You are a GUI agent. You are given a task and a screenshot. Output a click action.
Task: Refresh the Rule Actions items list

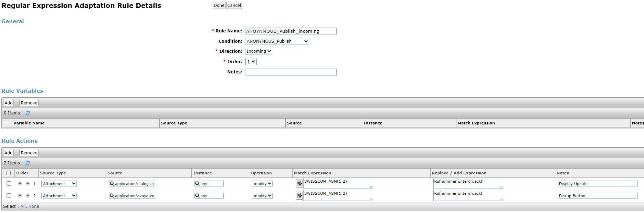click(x=27, y=163)
